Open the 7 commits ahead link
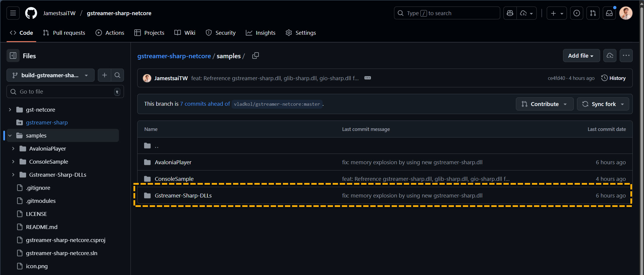 click(205, 104)
